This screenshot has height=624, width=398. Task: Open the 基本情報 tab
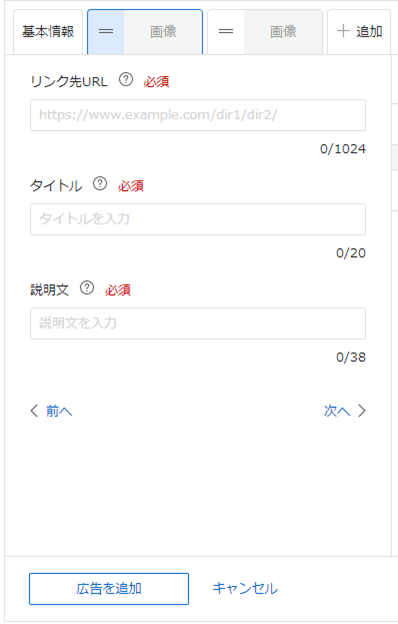pos(48,32)
